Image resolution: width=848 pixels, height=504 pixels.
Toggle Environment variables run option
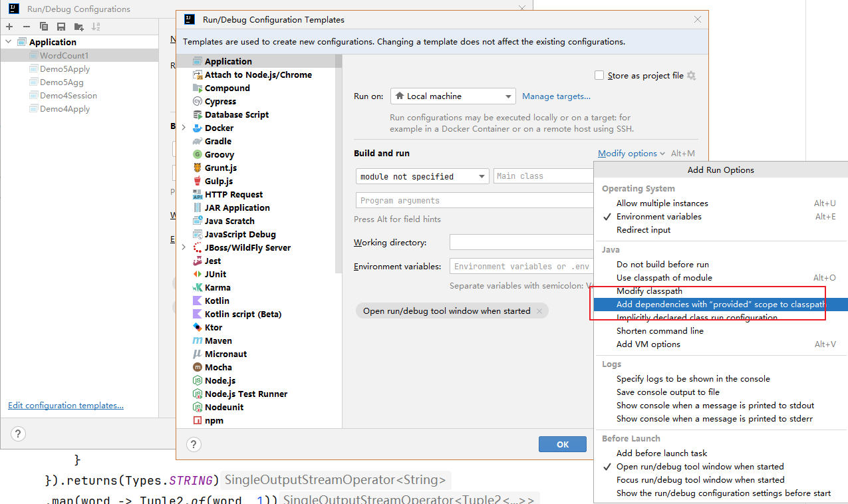pos(720,217)
